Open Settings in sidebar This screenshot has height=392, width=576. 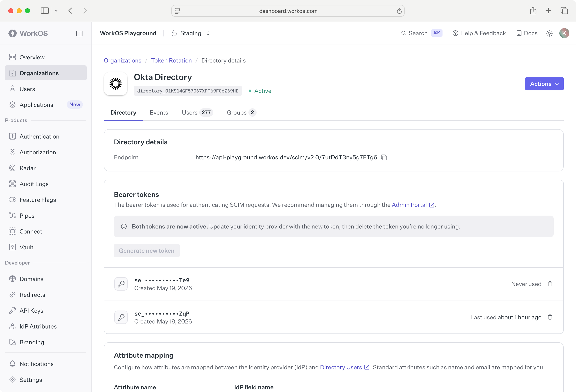[46, 380]
